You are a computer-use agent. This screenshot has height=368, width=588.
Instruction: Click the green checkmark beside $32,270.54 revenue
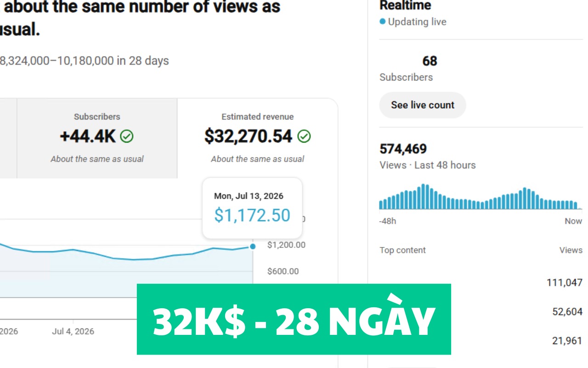tap(304, 136)
